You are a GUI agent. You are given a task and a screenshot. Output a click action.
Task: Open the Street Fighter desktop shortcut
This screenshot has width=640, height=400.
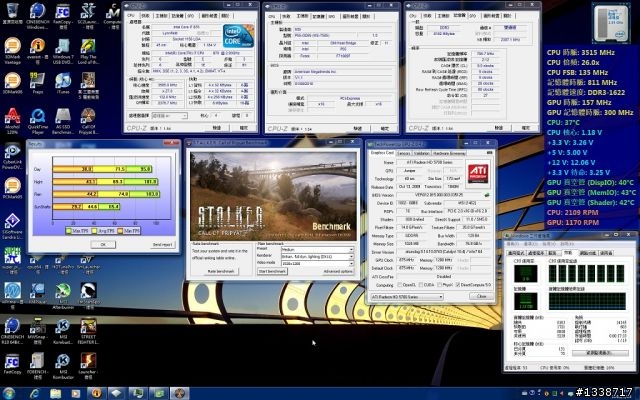click(x=88, y=331)
